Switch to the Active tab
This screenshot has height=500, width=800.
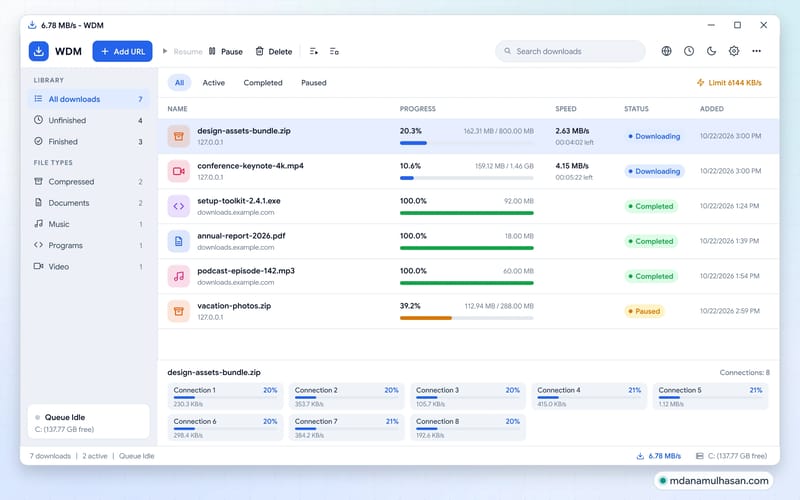coord(214,83)
